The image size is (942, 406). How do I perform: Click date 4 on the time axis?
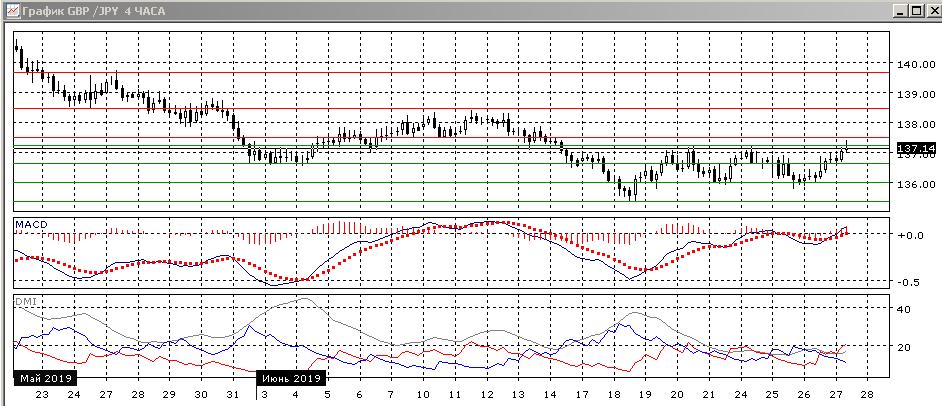296,395
